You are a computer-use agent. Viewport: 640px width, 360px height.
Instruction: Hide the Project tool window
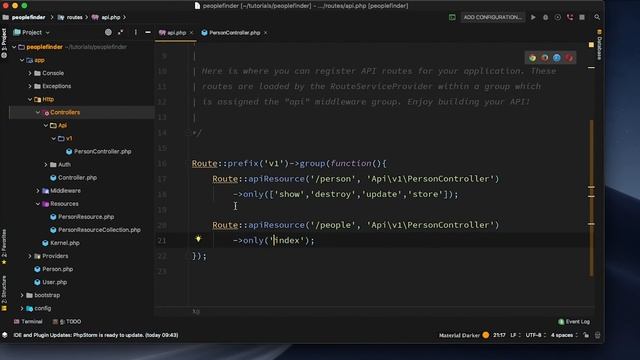[148, 32]
